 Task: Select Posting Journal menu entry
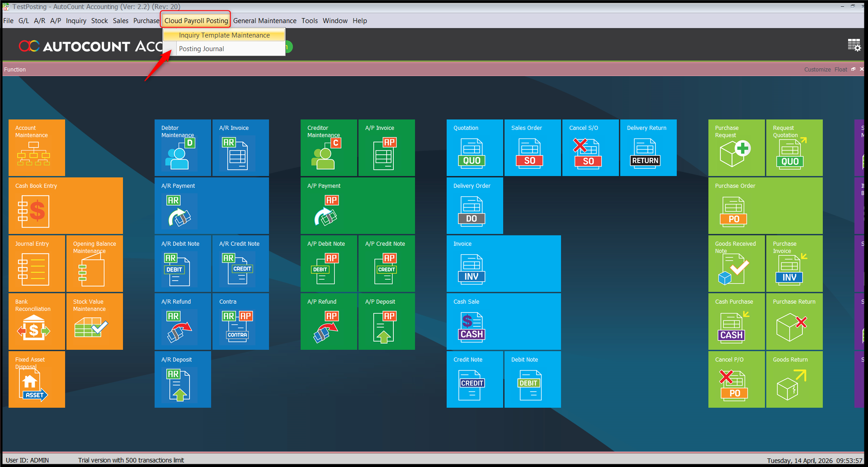(x=224, y=49)
